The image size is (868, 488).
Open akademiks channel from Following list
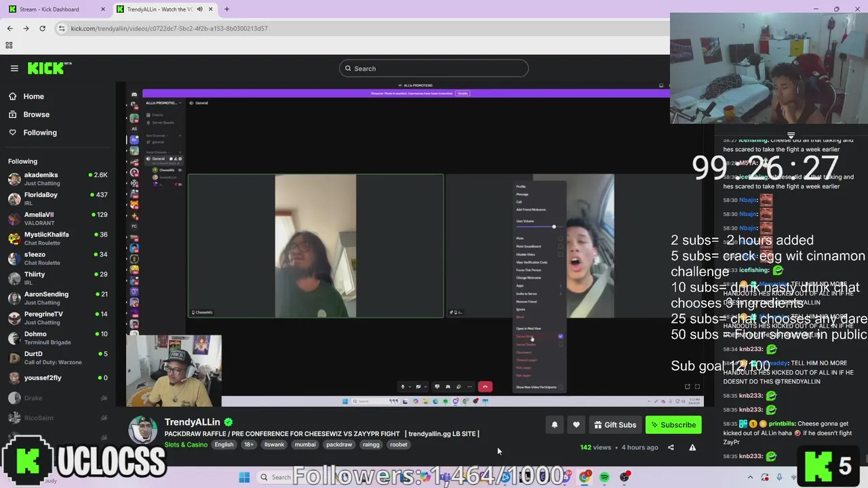coord(58,179)
